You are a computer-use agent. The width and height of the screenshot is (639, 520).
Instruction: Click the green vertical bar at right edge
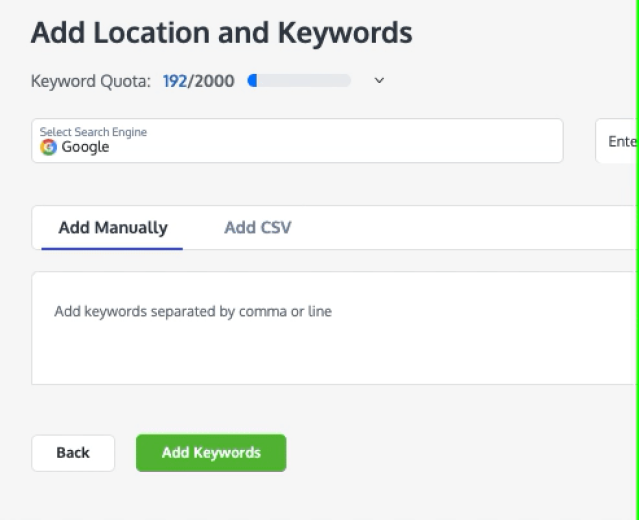pos(636,260)
